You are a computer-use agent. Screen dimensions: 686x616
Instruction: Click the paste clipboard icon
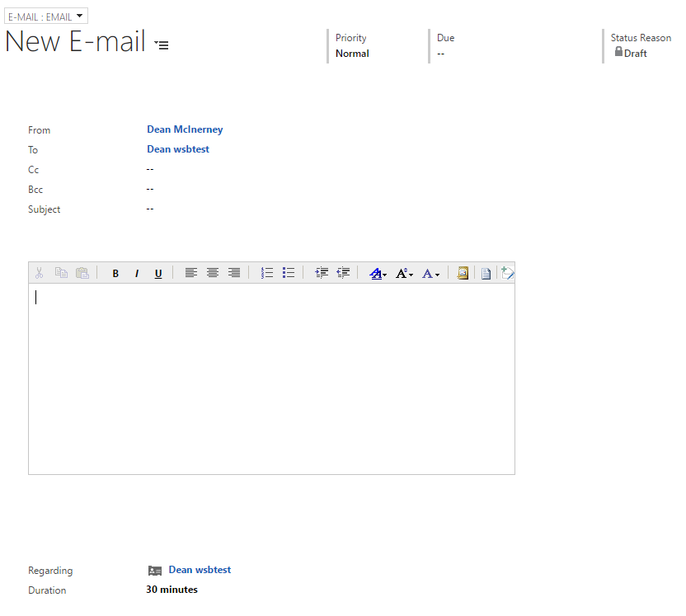(x=82, y=273)
